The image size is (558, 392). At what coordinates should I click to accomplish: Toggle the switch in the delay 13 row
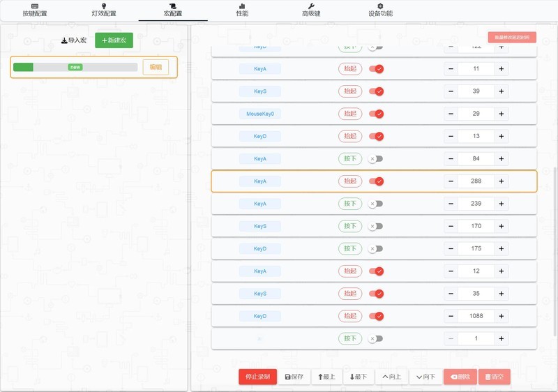coord(376,136)
